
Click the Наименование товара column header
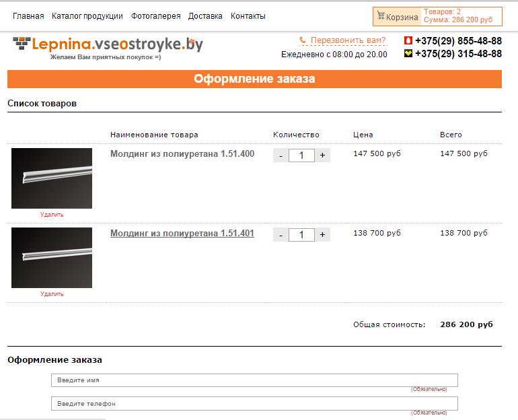[154, 135]
